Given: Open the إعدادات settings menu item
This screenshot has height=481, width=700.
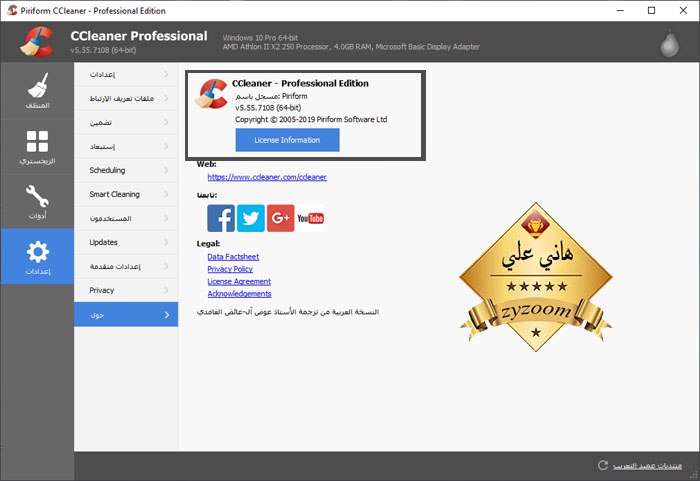Looking at the screenshot, I should pos(126,74).
